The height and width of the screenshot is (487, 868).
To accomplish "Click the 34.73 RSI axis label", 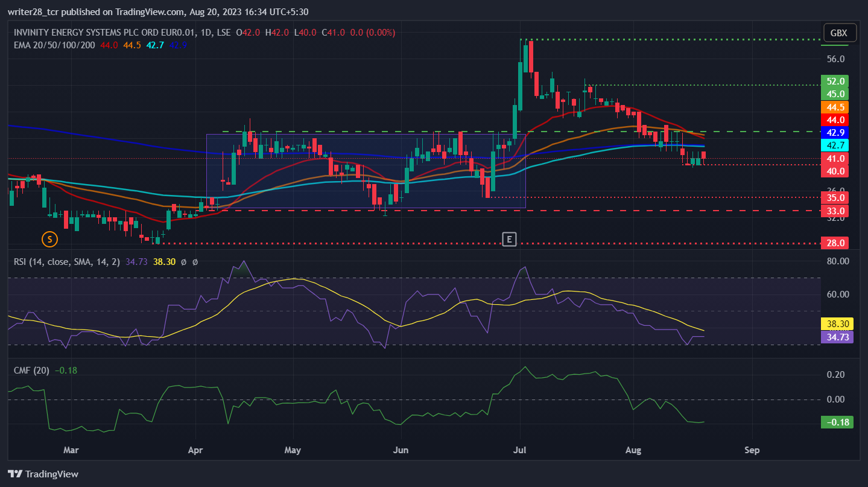I will (x=837, y=337).
